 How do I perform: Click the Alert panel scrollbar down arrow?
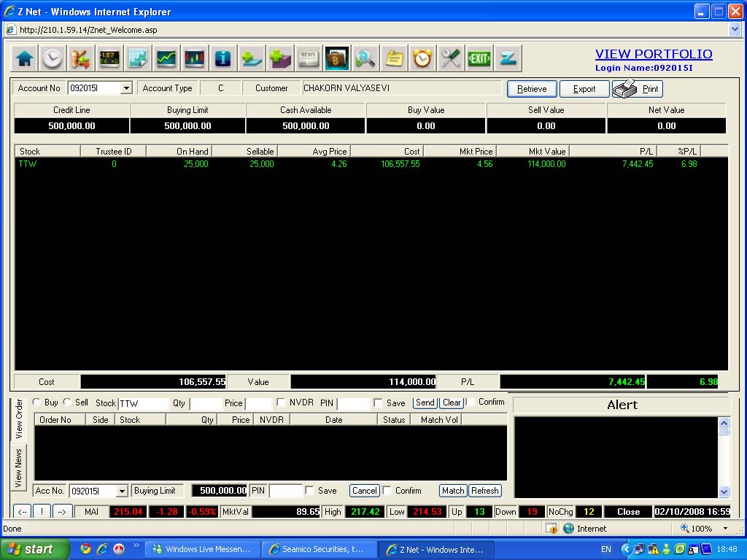coord(724,491)
